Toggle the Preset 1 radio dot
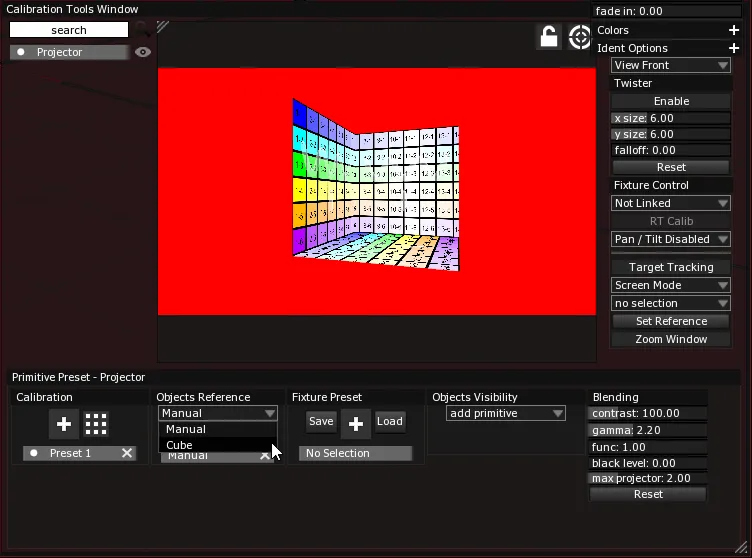 point(34,453)
